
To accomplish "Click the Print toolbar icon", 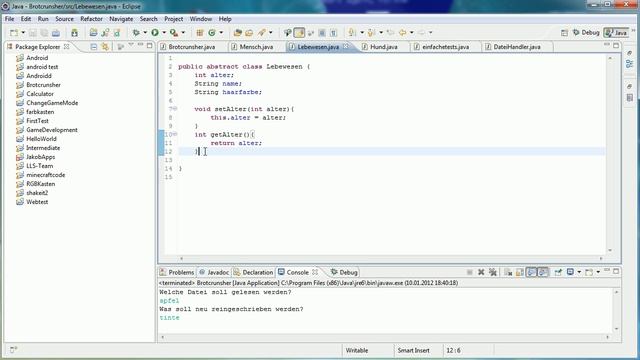I will pyautogui.click(x=56, y=33).
